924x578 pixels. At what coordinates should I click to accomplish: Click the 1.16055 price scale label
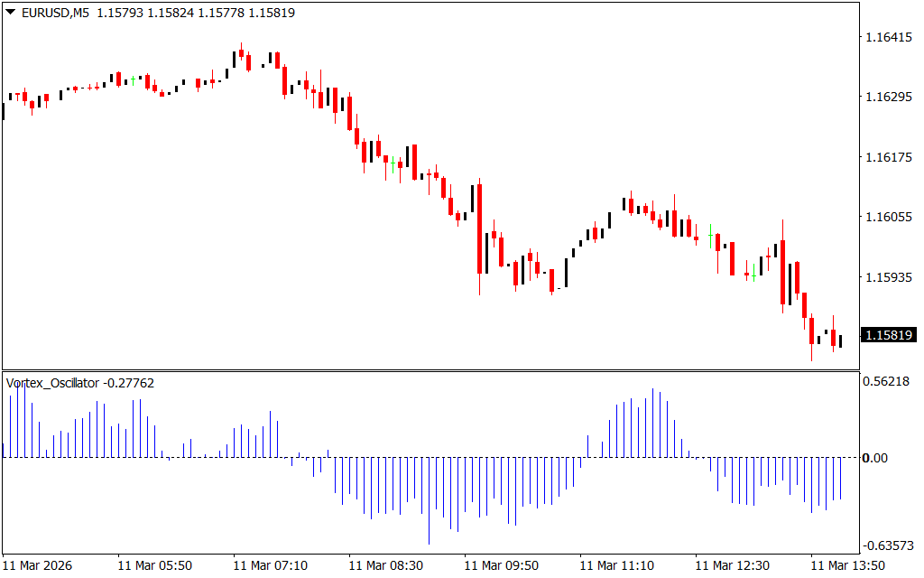[x=888, y=217]
